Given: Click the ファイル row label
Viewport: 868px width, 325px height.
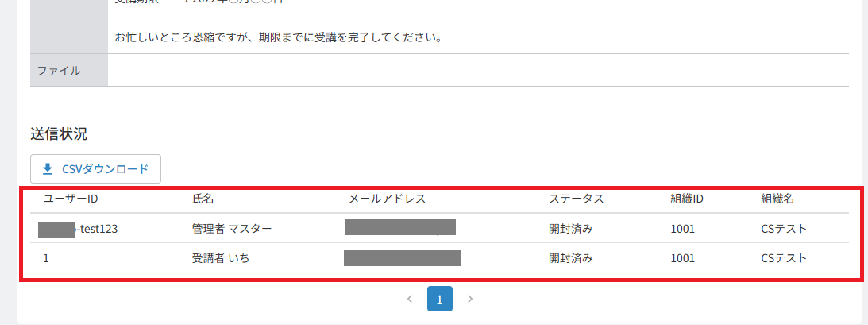Looking at the screenshot, I should 59,70.
